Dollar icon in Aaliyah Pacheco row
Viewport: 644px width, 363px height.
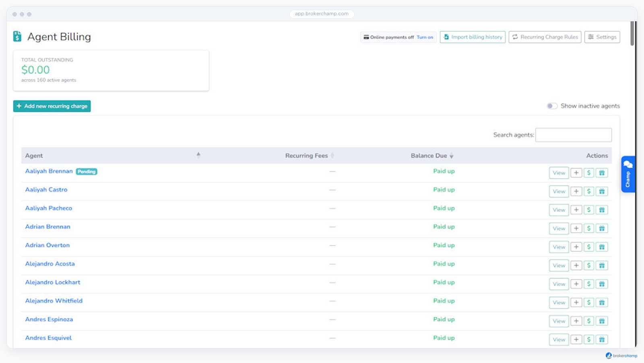coord(589,210)
